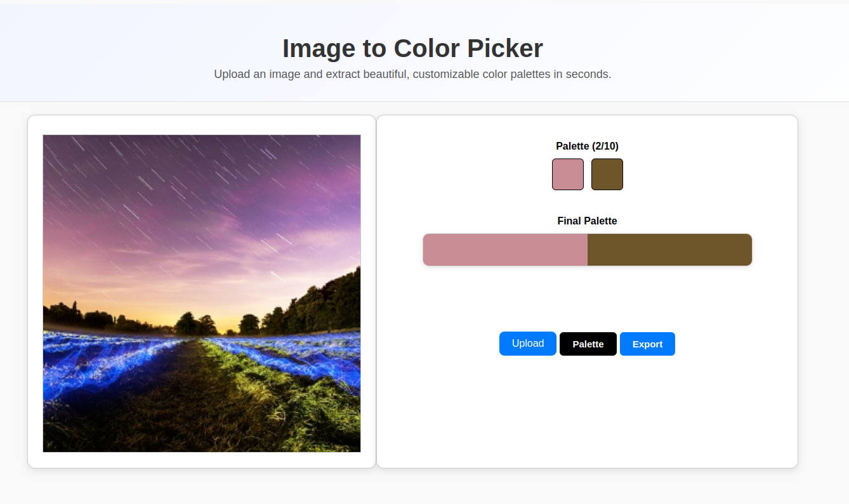Click the blue Upload button

coord(527,344)
